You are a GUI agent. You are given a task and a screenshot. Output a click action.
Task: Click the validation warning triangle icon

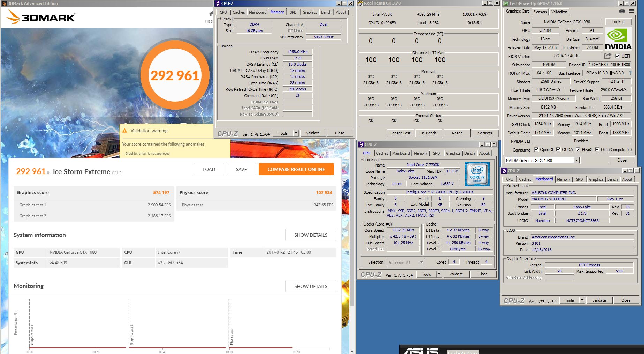point(125,131)
